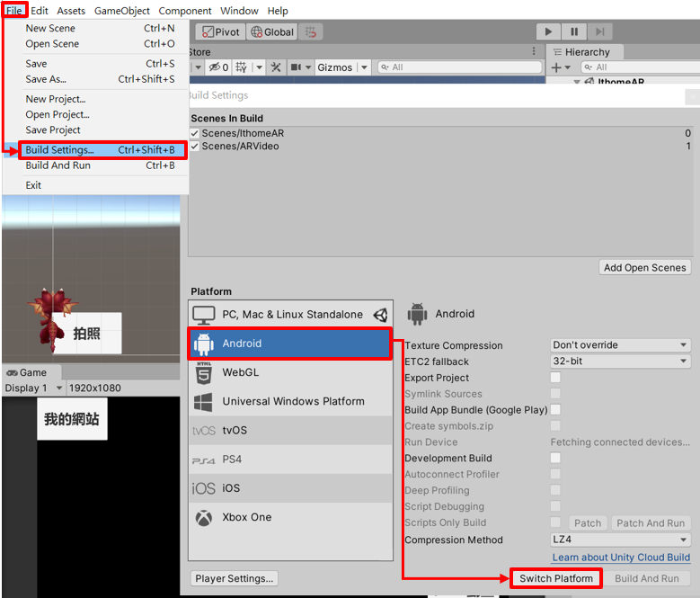Select the tvOS platform

click(x=290, y=430)
